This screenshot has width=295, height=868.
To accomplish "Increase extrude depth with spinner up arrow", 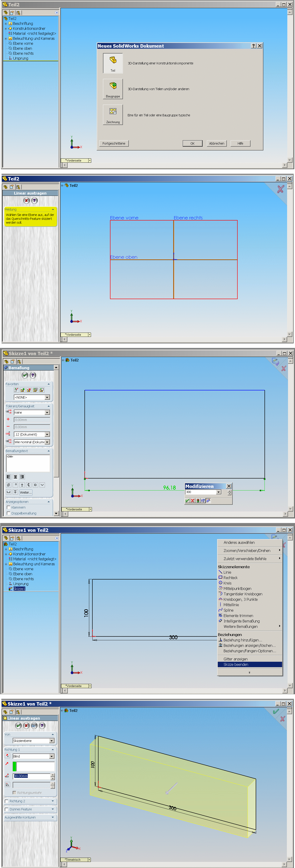I will tap(53, 775).
